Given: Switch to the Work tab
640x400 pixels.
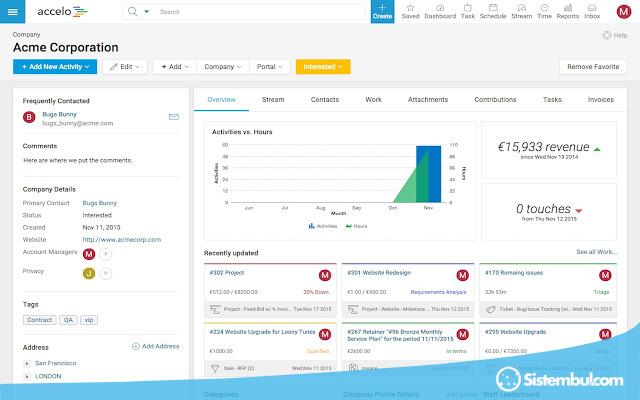Looking at the screenshot, I should click(x=373, y=100).
